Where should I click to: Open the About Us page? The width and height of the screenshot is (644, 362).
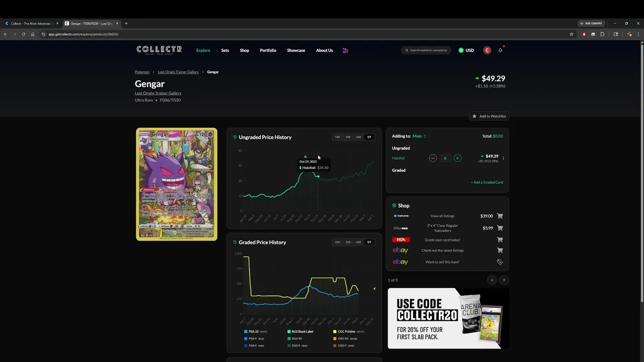(x=325, y=50)
